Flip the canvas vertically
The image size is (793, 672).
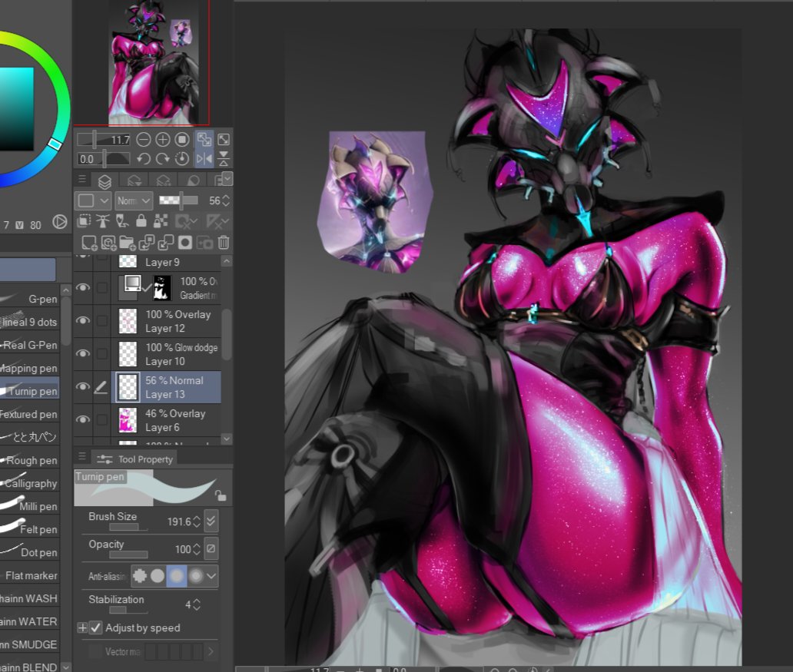[x=224, y=159]
